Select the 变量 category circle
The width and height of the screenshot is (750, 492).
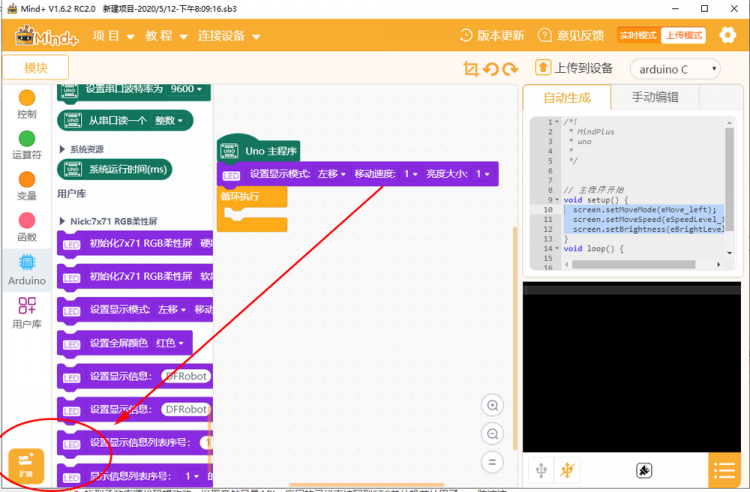(27, 180)
